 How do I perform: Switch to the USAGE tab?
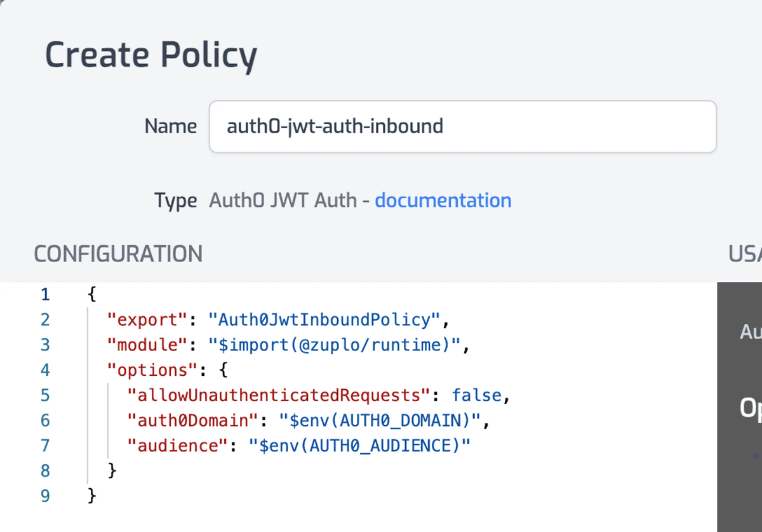coord(745,254)
